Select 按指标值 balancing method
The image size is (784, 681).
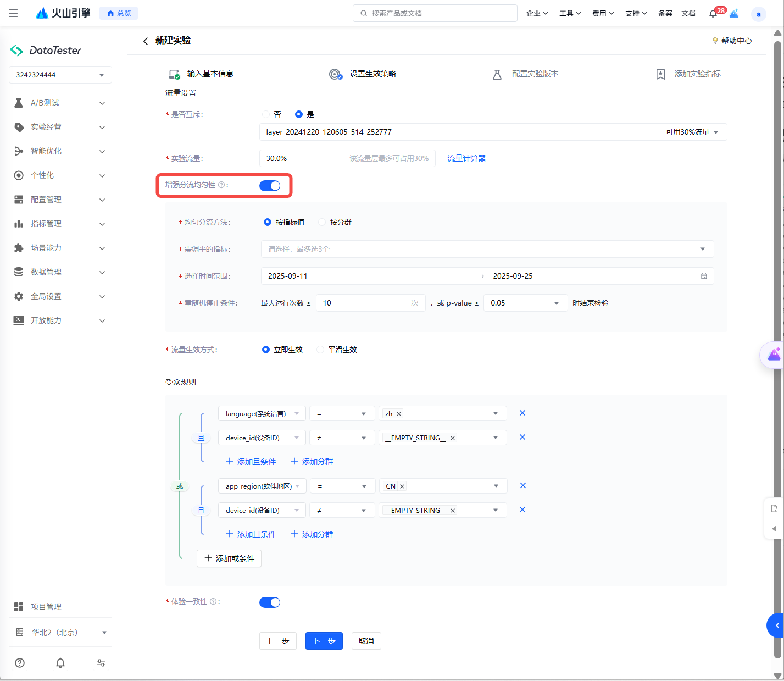click(268, 222)
